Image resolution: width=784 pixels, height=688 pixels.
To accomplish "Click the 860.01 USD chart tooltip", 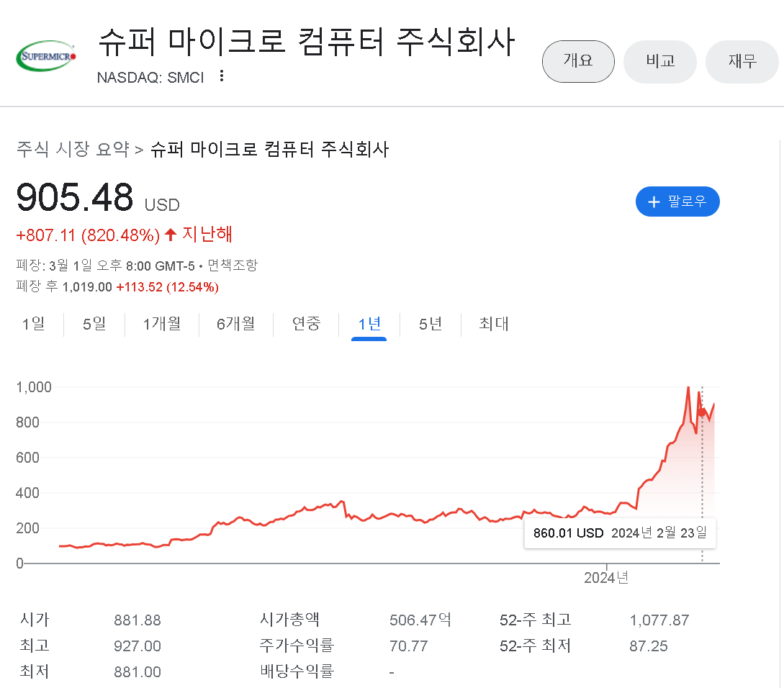I will [620, 533].
